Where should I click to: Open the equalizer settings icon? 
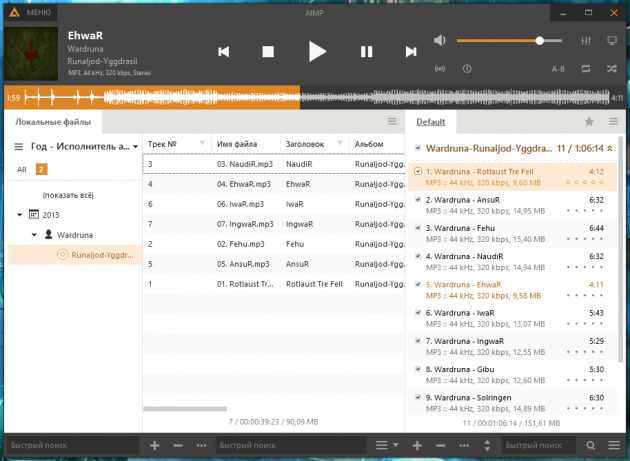click(585, 40)
